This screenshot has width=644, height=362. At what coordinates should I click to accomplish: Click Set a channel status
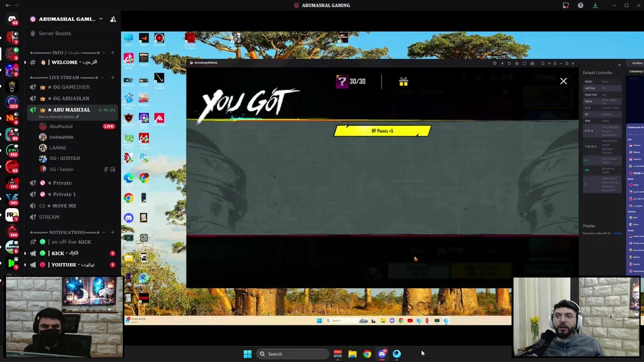59,117
